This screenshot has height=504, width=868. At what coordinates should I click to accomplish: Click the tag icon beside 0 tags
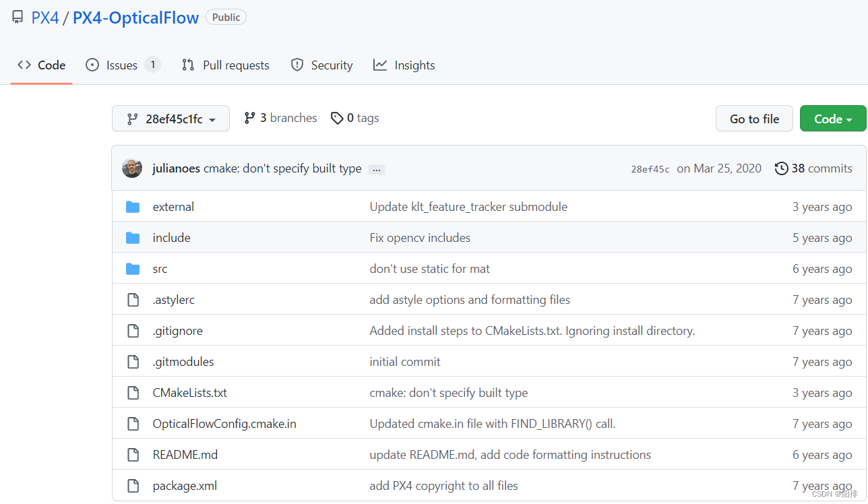click(x=337, y=118)
